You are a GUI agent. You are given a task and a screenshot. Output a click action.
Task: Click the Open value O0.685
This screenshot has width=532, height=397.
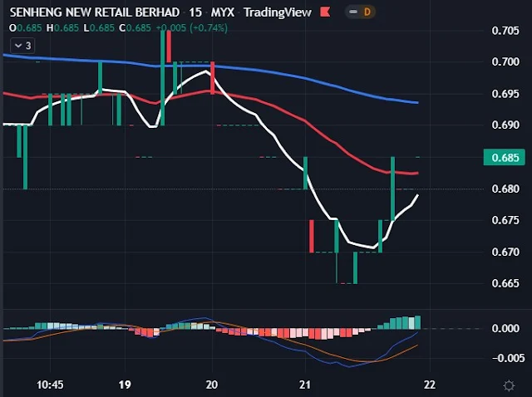pyautogui.click(x=26, y=27)
